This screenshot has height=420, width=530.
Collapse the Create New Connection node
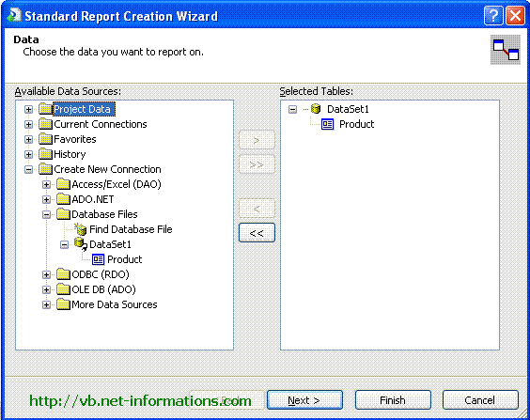click(x=29, y=169)
